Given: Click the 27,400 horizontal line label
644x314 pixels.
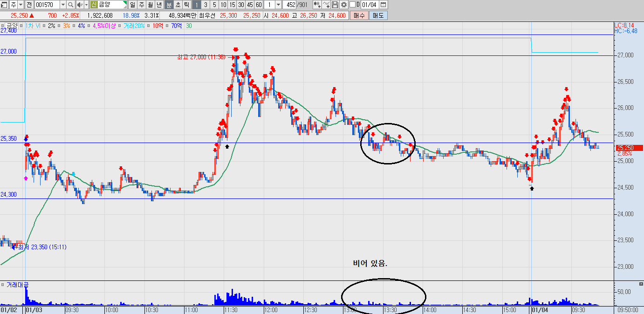Looking at the screenshot, I should [8, 30].
